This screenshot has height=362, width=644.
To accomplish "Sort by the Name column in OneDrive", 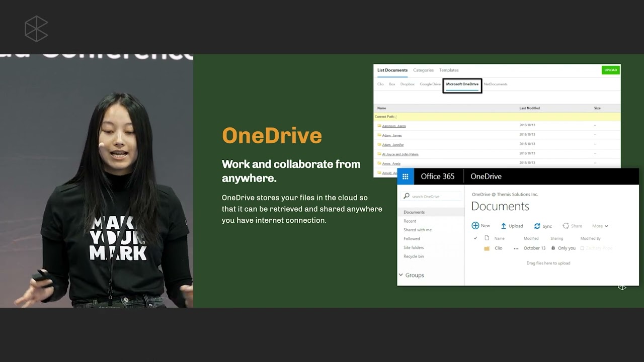I will pyautogui.click(x=499, y=238).
